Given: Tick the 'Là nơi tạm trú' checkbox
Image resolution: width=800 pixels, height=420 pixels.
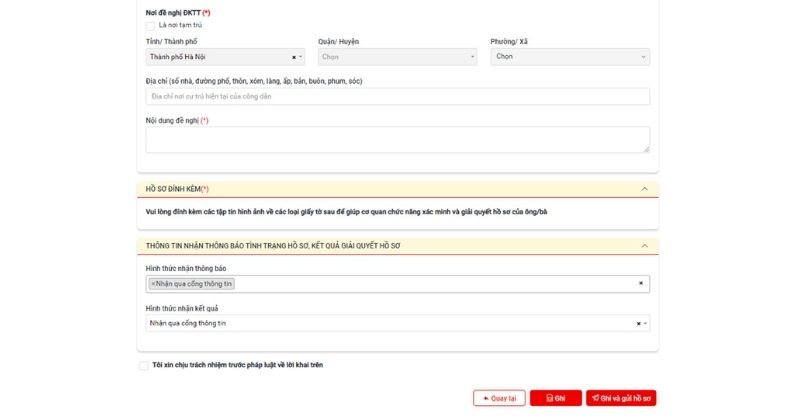Looking at the screenshot, I should tap(150, 26).
